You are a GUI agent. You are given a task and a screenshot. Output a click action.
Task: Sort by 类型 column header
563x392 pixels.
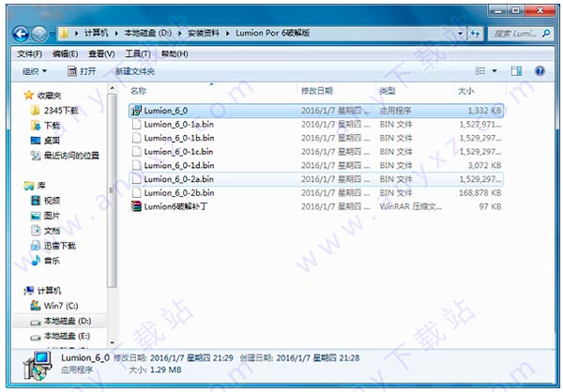[x=388, y=91]
